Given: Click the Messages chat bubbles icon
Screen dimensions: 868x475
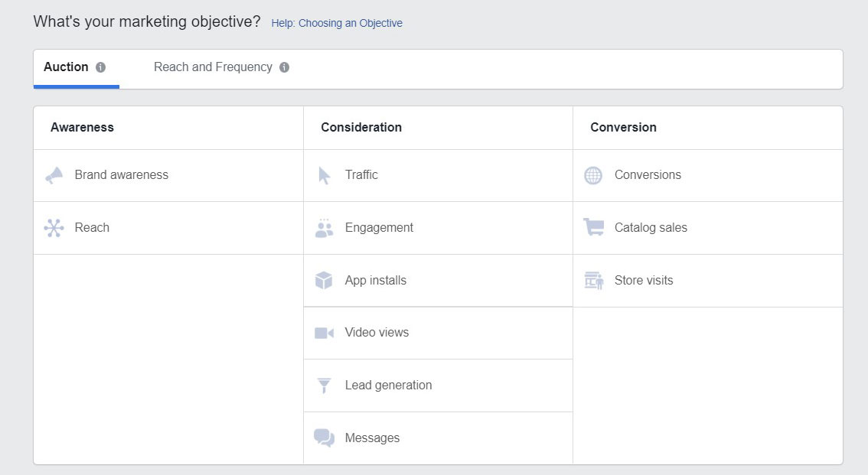Looking at the screenshot, I should tap(325, 438).
